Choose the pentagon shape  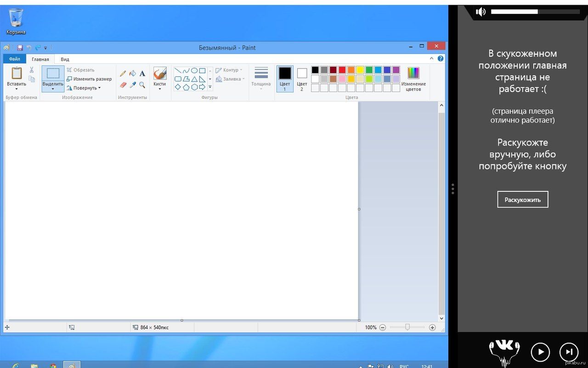click(186, 87)
